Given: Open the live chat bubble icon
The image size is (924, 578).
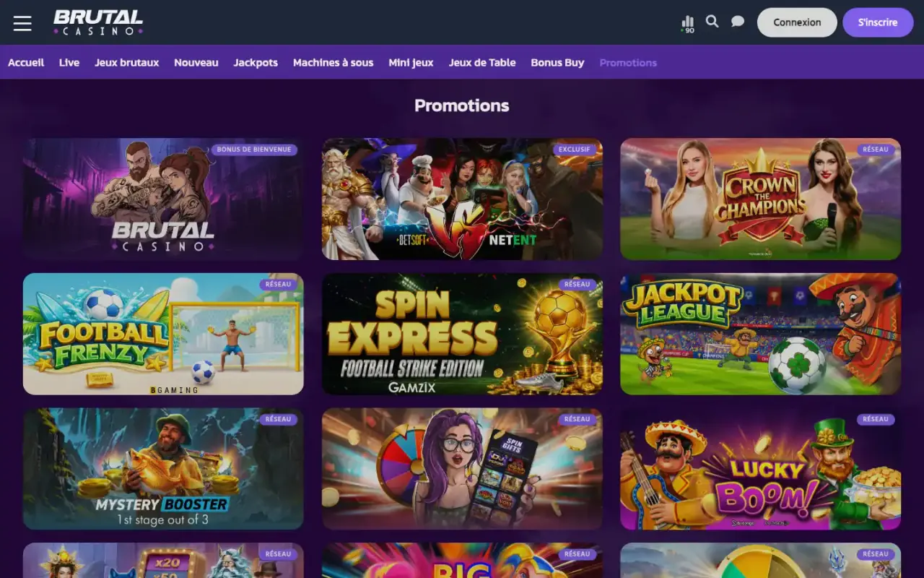Looking at the screenshot, I should point(738,22).
